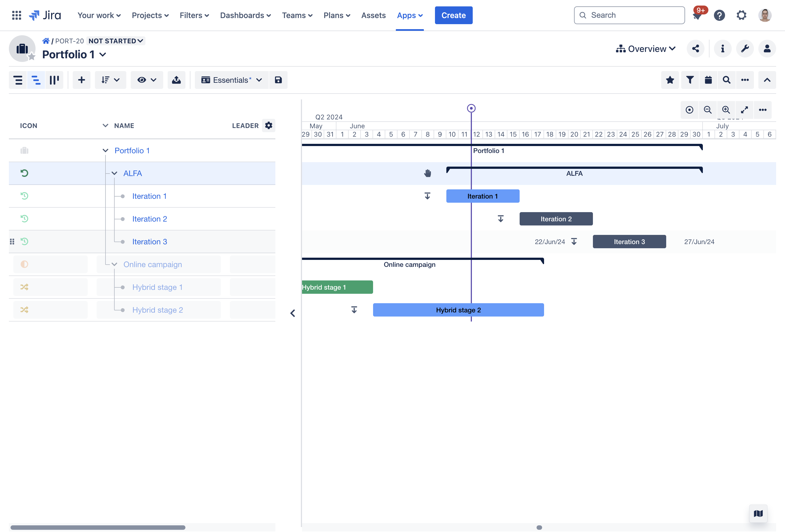
Task: Open the Hybrid stage 1 link
Action: point(157,287)
